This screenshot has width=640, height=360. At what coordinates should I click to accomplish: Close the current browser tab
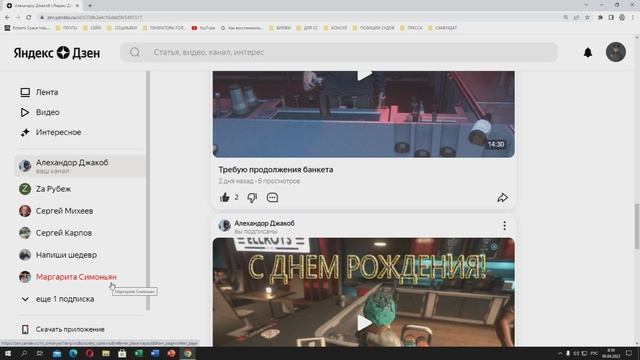[x=77, y=6]
